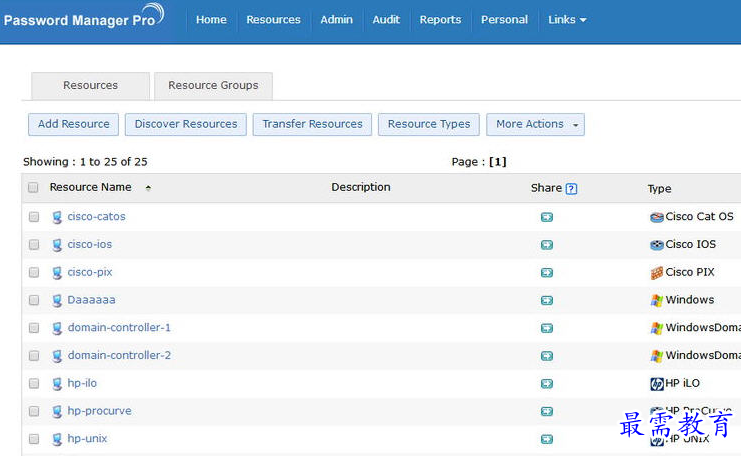The width and height of the screenshot is (741, 456).
Task: Check the box for cisco-catos
Action: pos(34,217)
